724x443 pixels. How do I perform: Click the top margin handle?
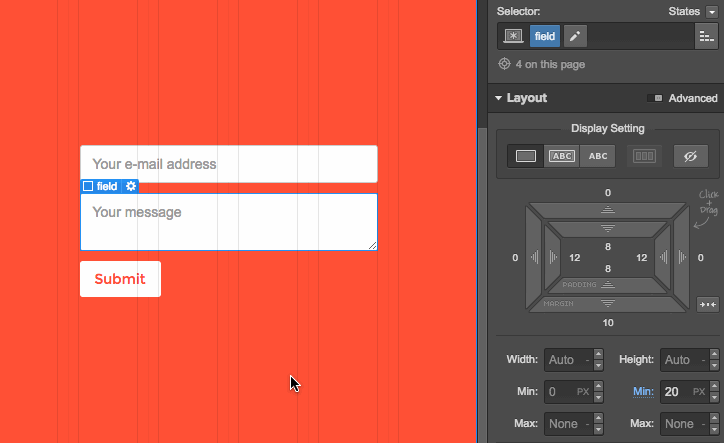coord(608,210)
